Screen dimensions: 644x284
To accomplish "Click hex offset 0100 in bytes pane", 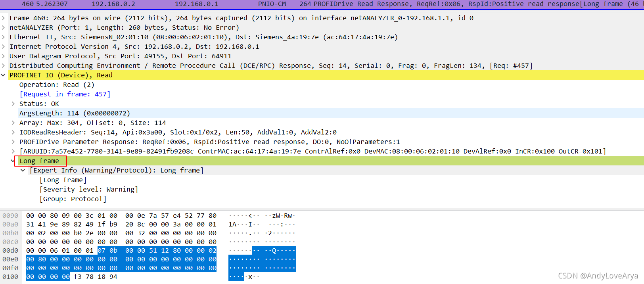I will [10, 277].
